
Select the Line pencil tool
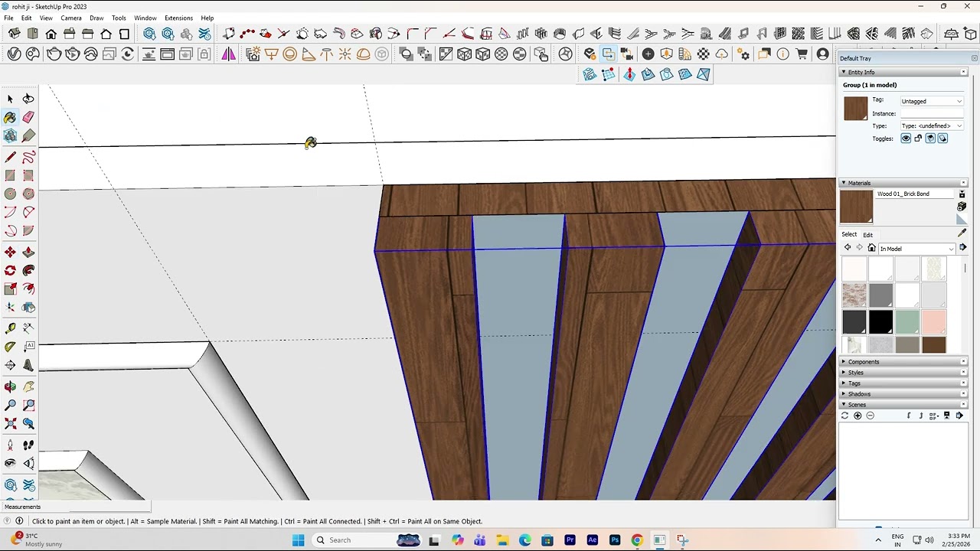tap(10, 157)
